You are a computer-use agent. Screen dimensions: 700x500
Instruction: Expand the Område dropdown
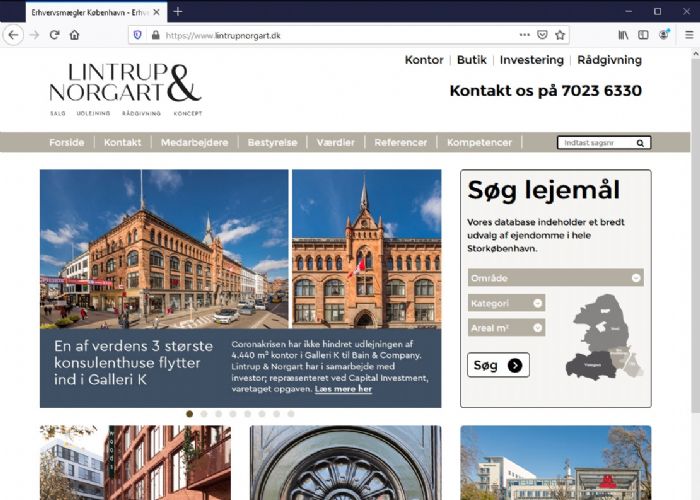(x=556, y=278)
